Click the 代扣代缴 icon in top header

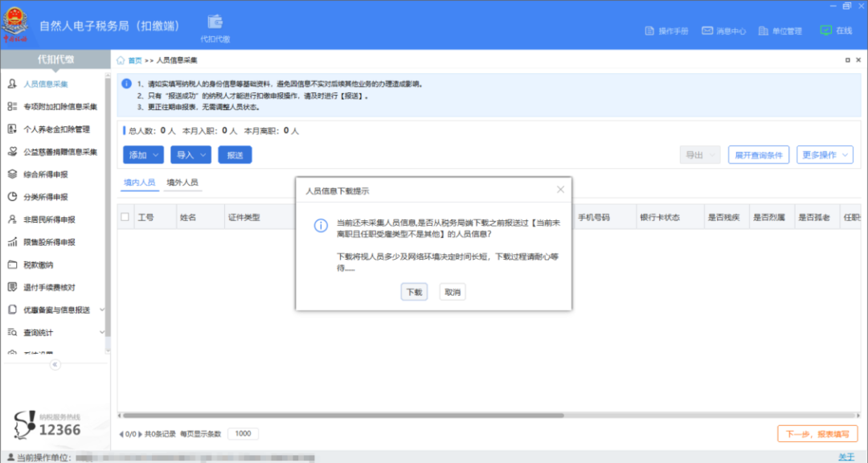click(215, 24)
